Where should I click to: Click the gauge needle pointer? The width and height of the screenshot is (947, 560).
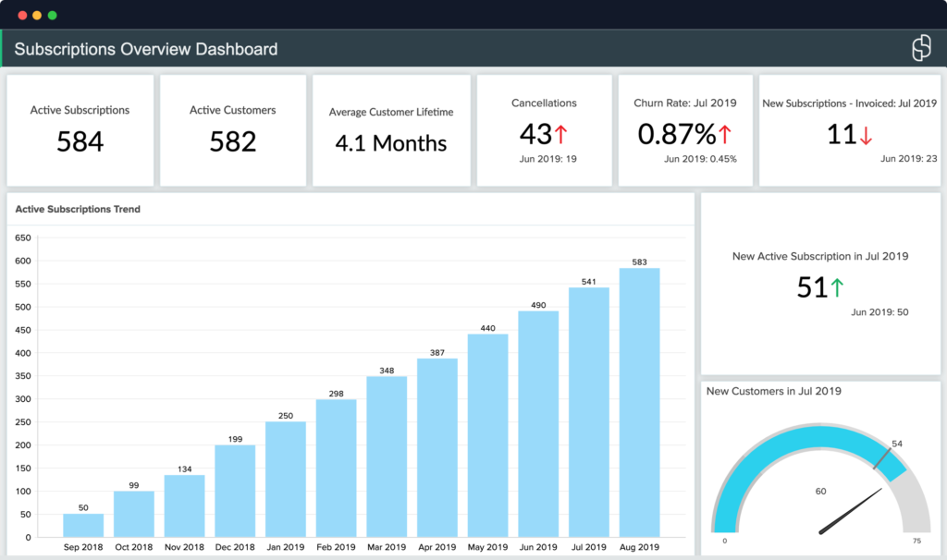851,511
